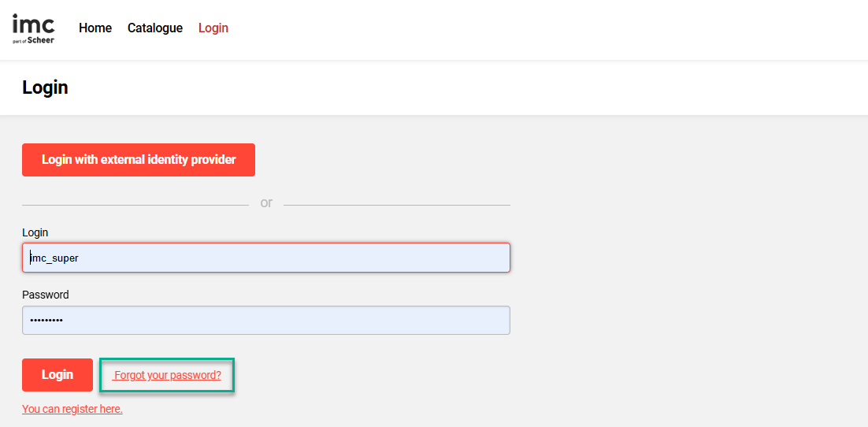This screenshot has height=427, width=868.
Task: Click the word 'Scheer' in the logo
Action: 41,40
